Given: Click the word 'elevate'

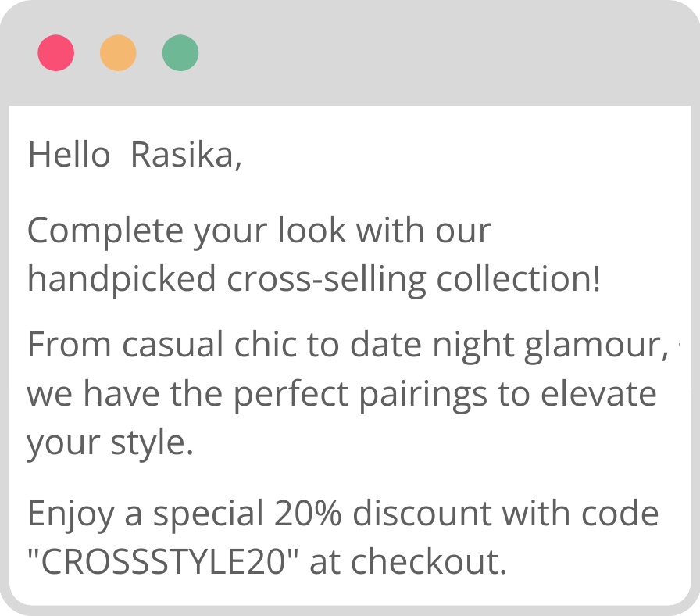Looking at the screenshot, I should point(598,393).
